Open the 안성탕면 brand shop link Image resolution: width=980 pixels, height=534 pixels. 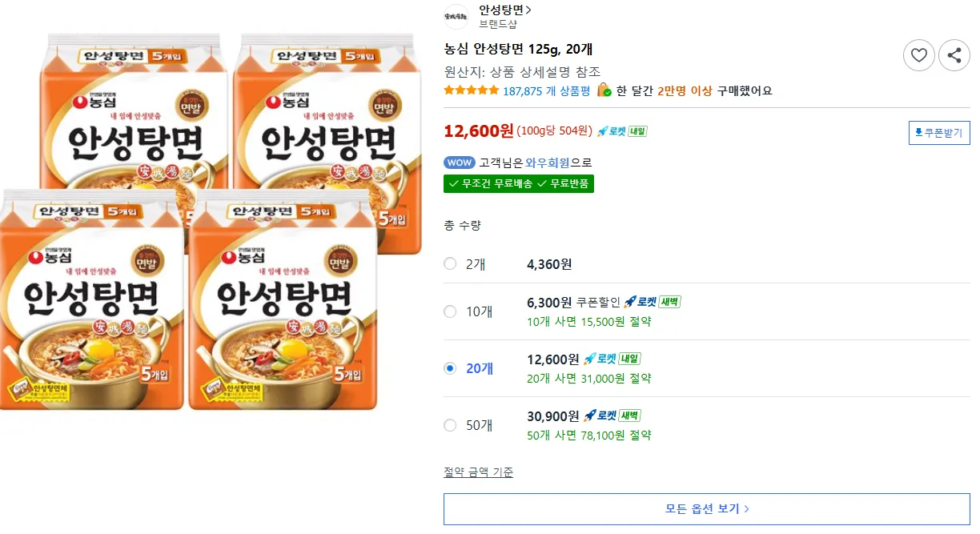pyautogui.click(x=504, y=10)
